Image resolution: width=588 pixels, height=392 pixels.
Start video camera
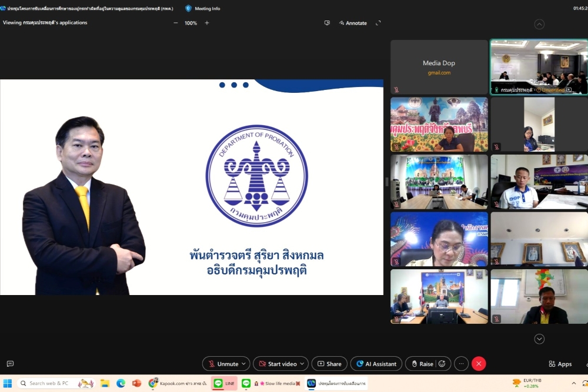[278, 364]
